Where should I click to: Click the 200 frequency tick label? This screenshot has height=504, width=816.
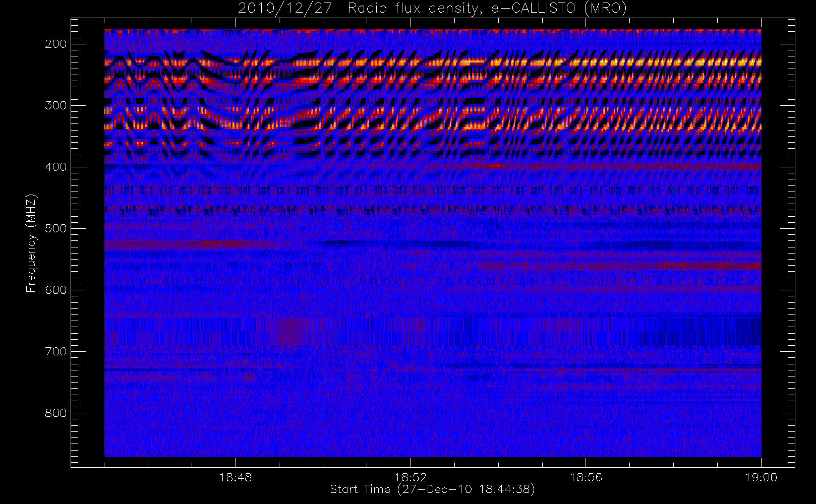click(55, 44)
